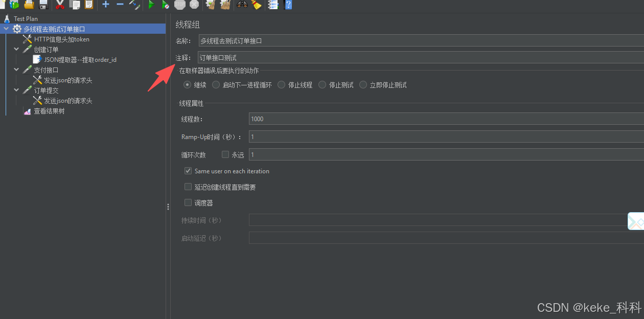The height and width of the screenshot is (319, 644).
Task: Open Help with question mark icon
Action: tap(288, 5)
